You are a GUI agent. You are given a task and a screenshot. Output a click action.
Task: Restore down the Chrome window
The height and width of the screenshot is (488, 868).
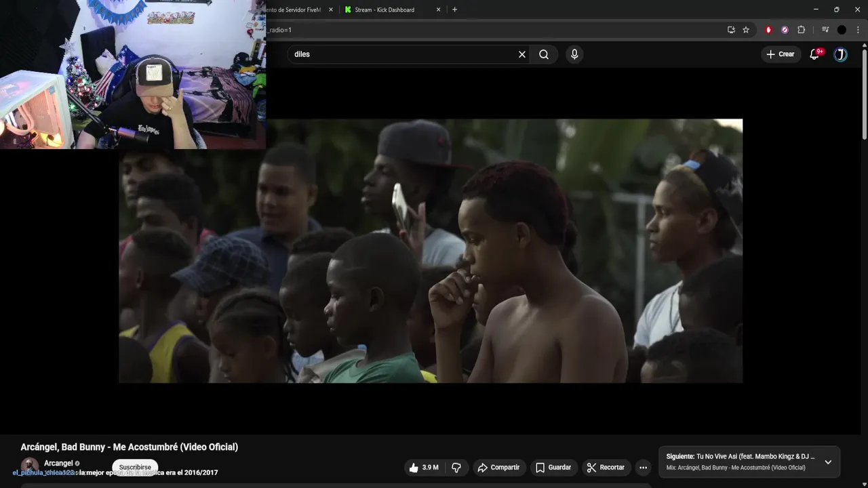[x=836, y=9]
